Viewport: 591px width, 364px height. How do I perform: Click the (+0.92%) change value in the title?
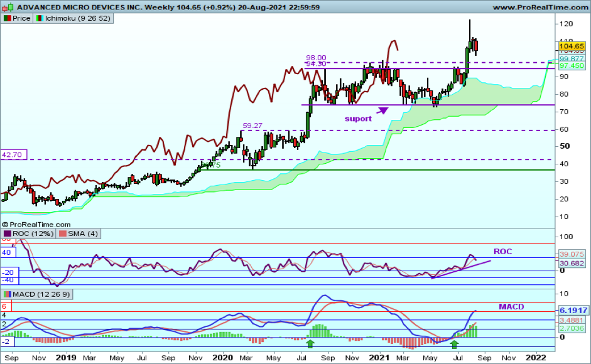(220, 7)
